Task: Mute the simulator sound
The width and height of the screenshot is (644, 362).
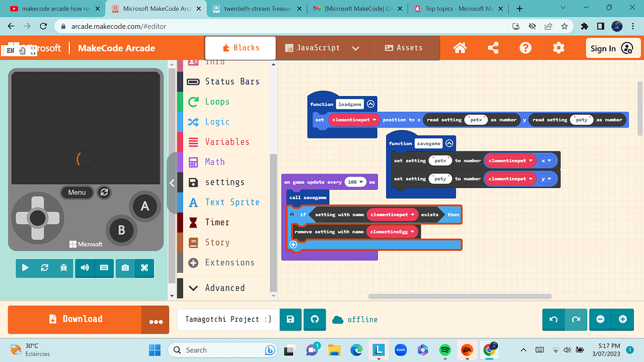Action: click(84, 268)
